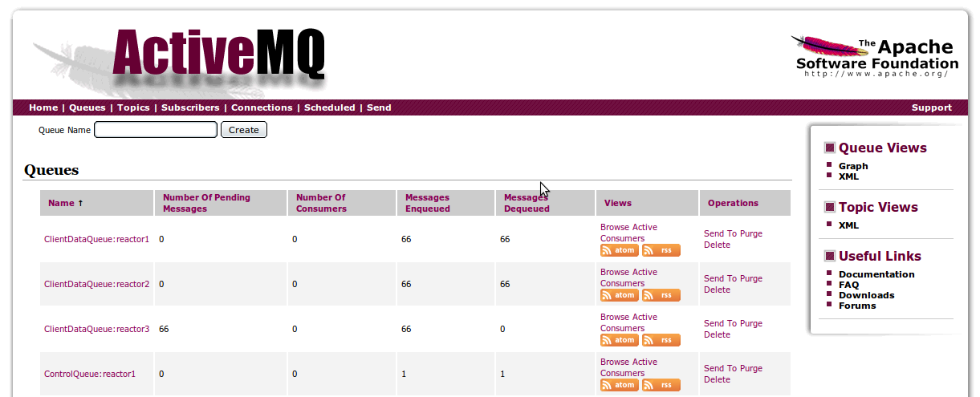This screenshot has width=980, height=397.
Task: Browse Active Consumers for ControlQueue:reactor1
Action: (628, 367)
